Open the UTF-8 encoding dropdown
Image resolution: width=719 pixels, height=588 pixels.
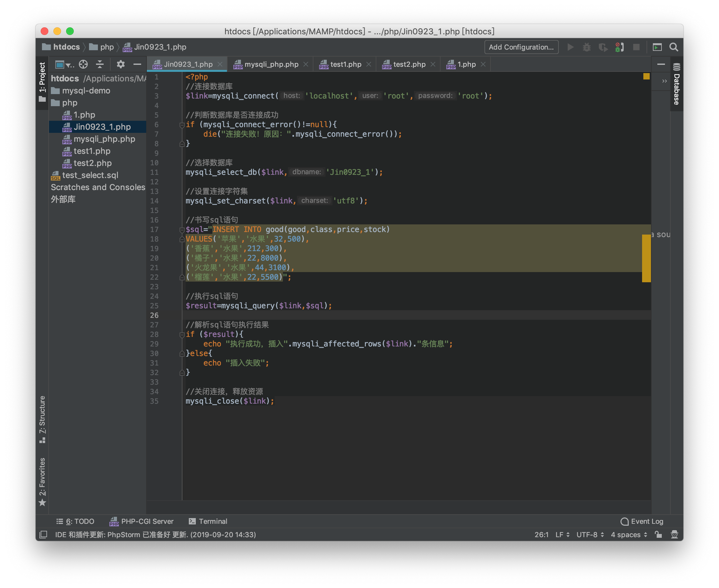coord(590,535)
